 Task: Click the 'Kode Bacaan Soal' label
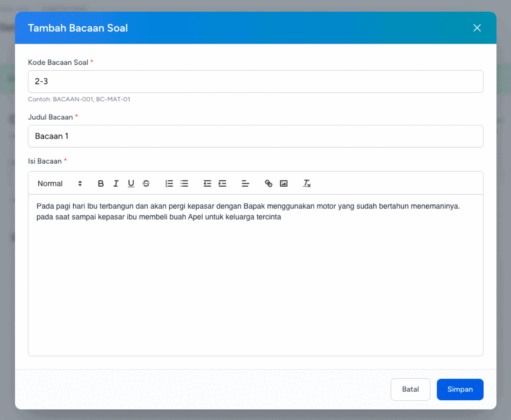pyautogui.click(x=58, y=62)
